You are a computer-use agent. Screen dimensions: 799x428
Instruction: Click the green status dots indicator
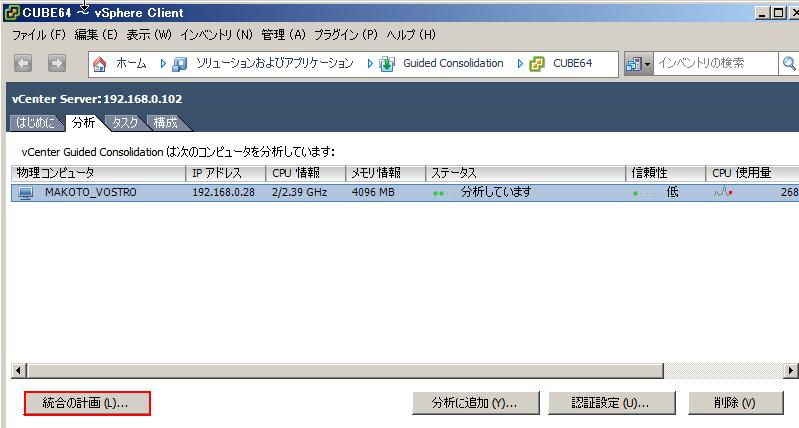(438, 194)
